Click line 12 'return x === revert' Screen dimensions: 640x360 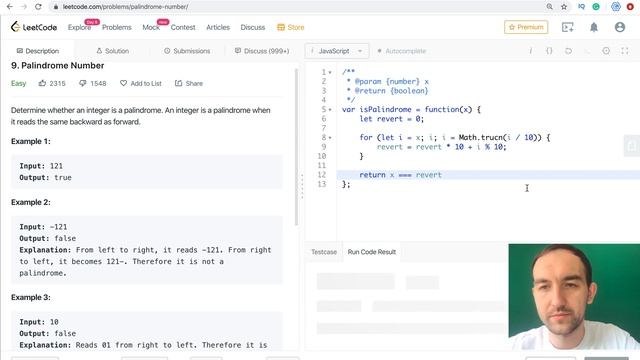point(400,175)
